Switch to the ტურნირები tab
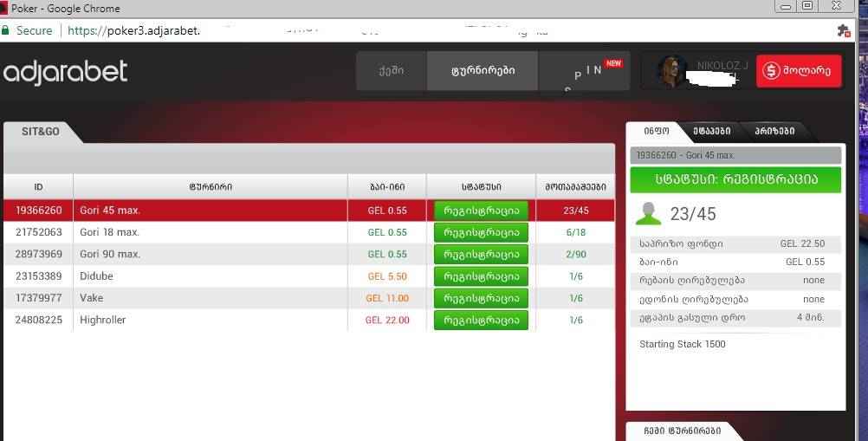This screenshot has height=441, width=868. 483,71
